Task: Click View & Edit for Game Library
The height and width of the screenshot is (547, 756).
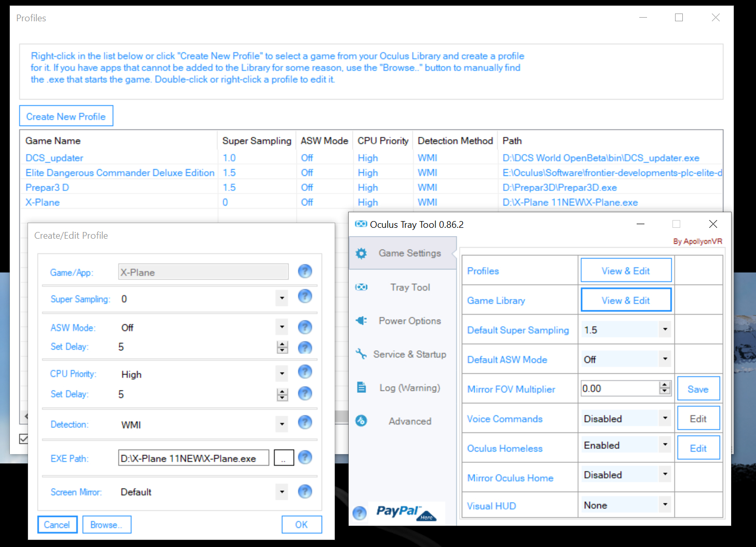Action: (626, 300)
